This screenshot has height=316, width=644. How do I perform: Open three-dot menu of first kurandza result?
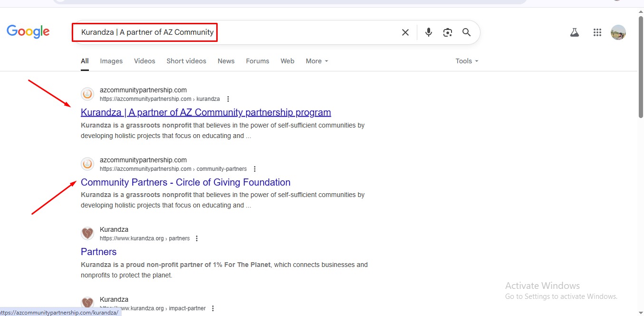228,99
